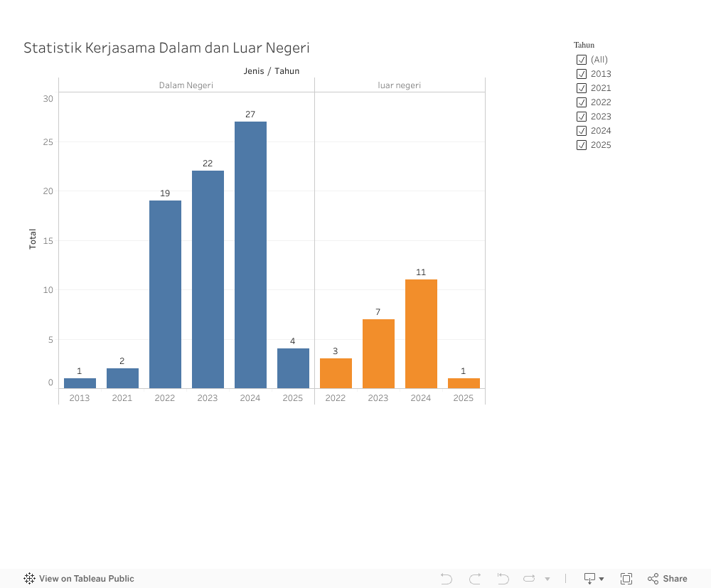Expand the refresh options dropdown arrow
This screenshot has width=711, height=588.
coord(547,579)
